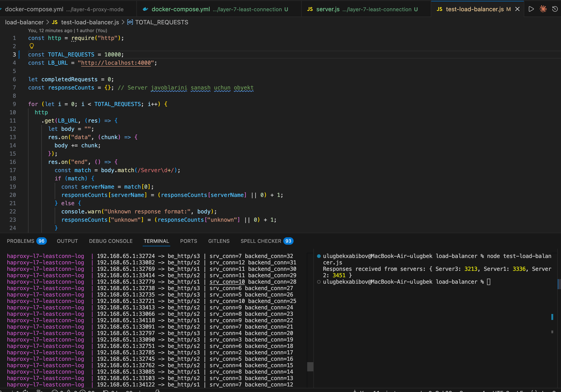Click the JS icon on the server.js tab

click(x=310, y=9)
